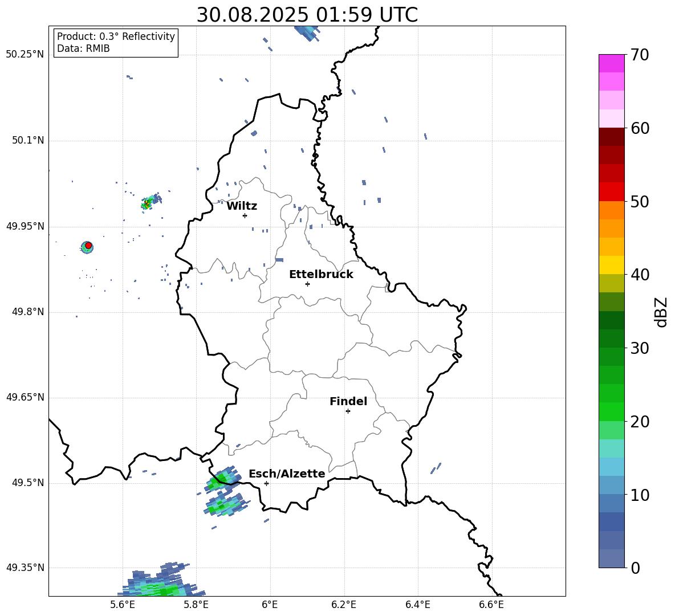Click the 'Data: RMIB' label

83,48
